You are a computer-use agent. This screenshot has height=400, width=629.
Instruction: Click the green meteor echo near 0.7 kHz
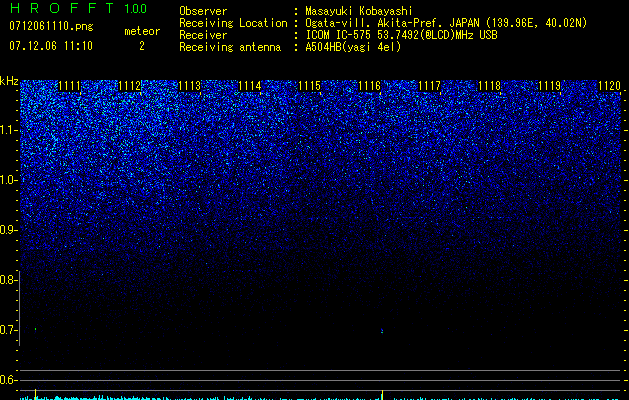pyautogui.click(x=36, y=329)
